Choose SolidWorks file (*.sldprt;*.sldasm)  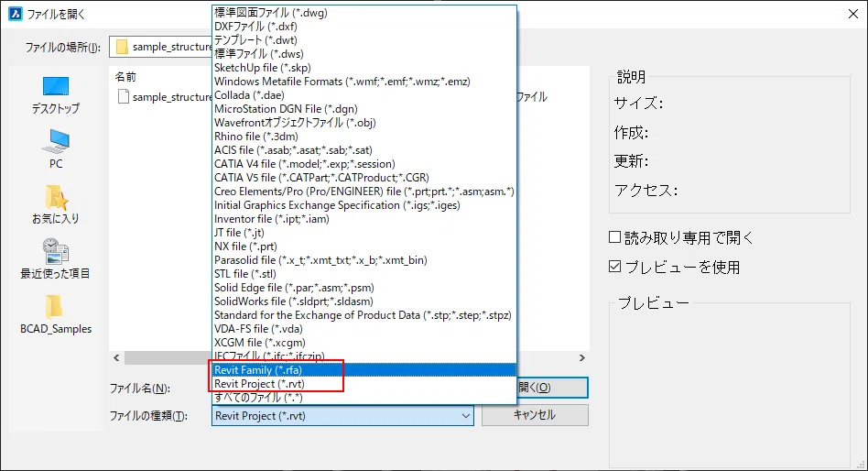pyautogui.click(x=364, y=301)
